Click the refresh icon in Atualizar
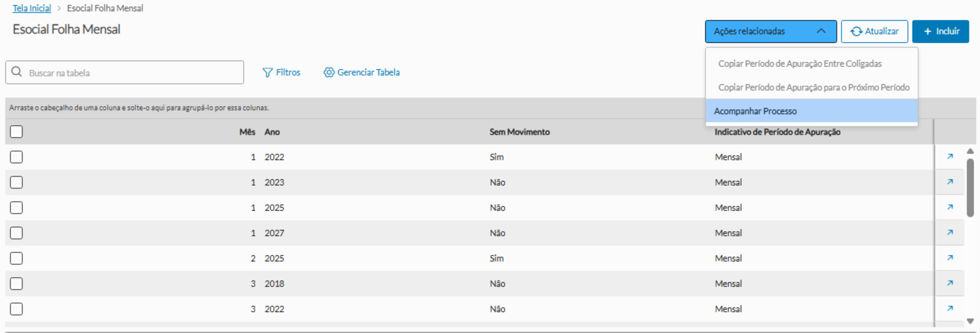This screenshot has height=333, width=980. click(x=856, y=32)
